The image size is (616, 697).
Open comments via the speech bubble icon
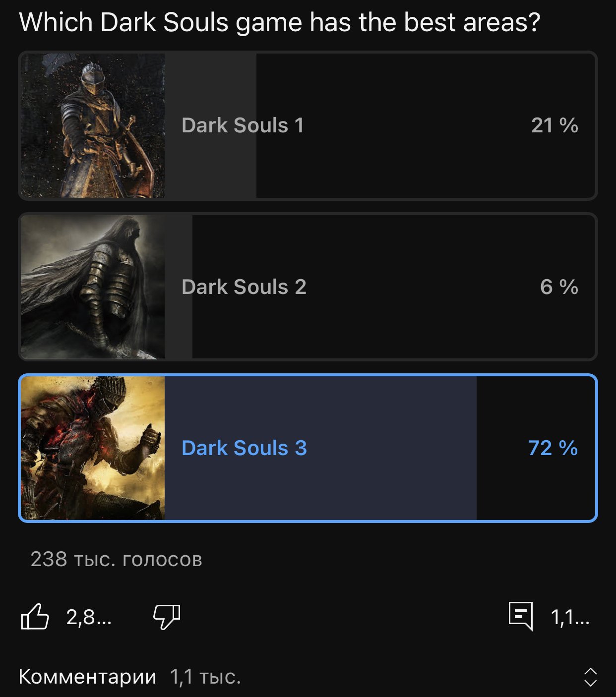[x=521, y=616]
